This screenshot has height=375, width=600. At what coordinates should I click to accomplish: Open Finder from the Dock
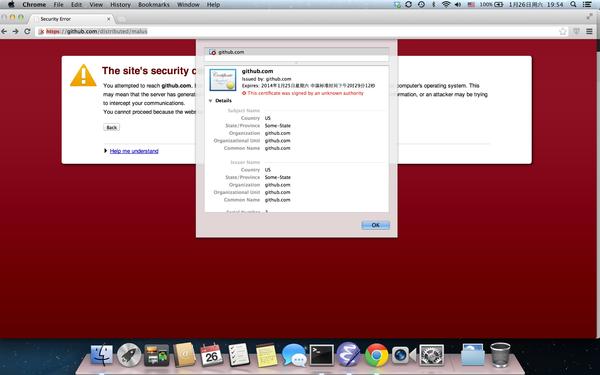click(101, 355)
